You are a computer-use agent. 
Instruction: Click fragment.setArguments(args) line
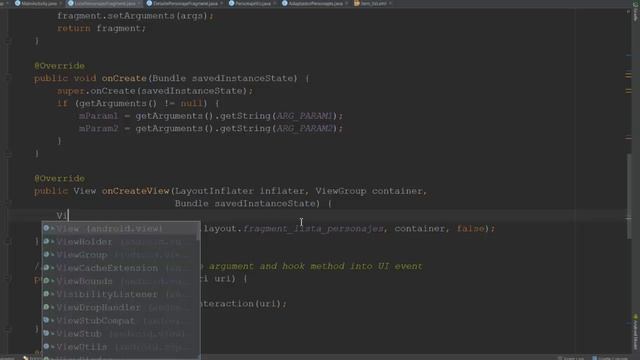coord(135,16)
